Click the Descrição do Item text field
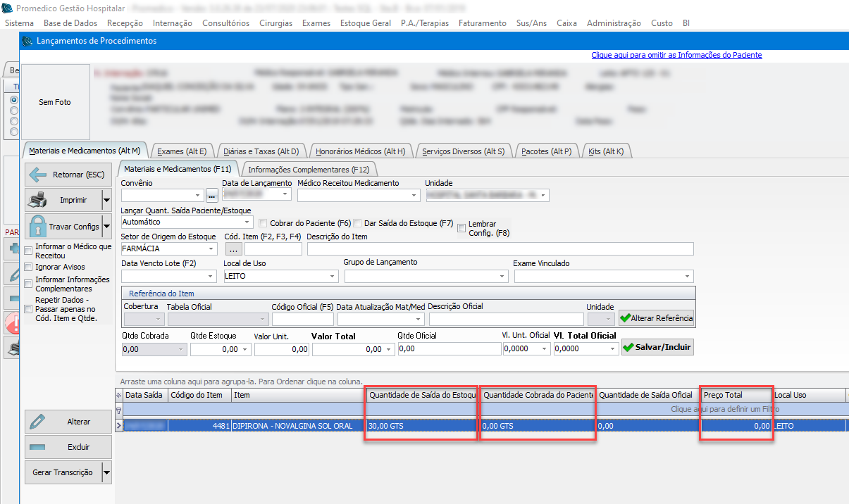Viewport: 849px width, 504px height. [x=500, y=248]
